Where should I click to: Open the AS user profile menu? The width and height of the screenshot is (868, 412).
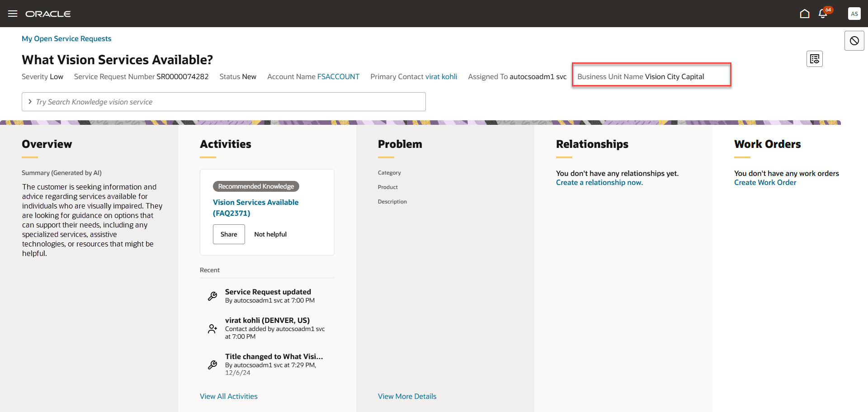[x=854, y=14]
